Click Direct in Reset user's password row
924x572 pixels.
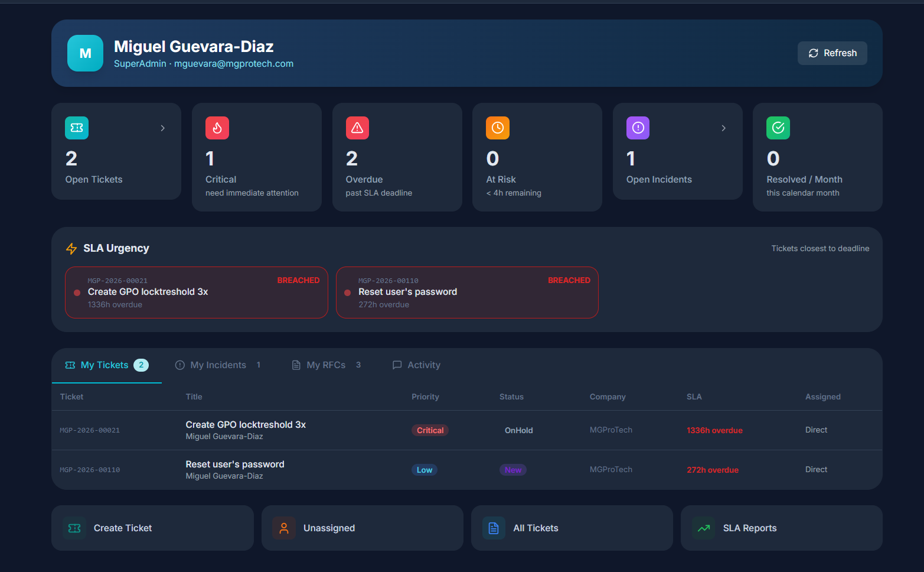816,469
